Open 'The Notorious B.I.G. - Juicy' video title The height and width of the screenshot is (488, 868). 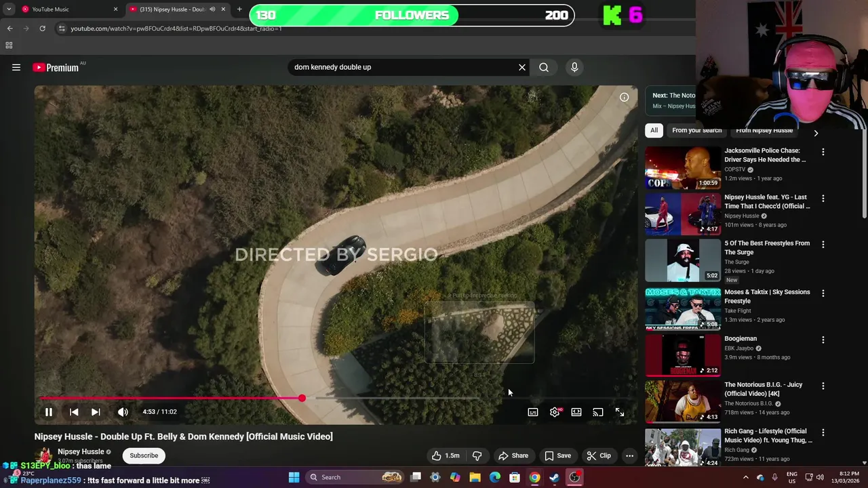click(763, 389)
